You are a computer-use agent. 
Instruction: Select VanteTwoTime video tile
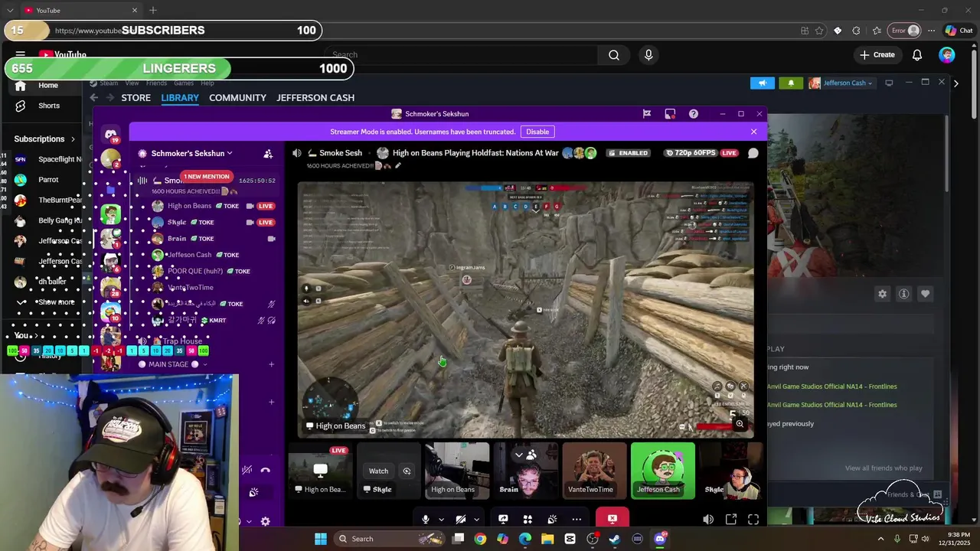594,471
